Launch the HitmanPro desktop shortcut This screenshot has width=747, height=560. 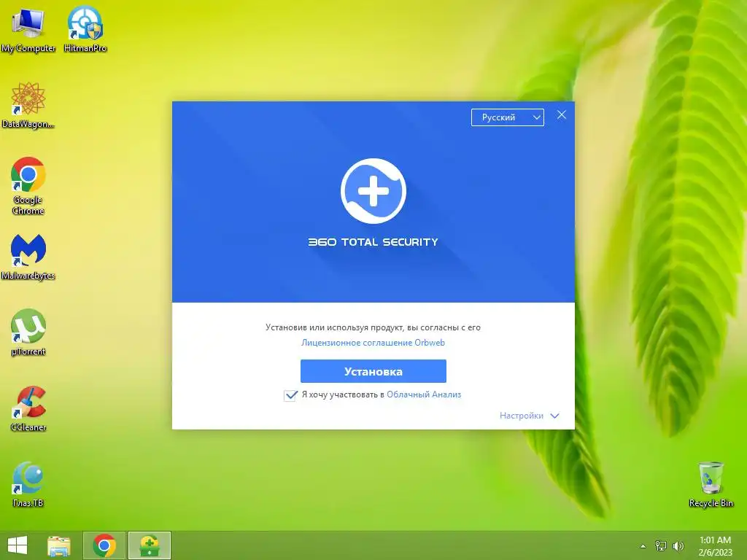(85, 29)
